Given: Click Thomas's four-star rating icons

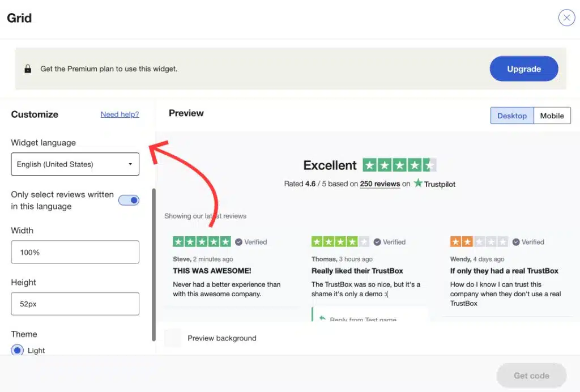Looking at the screenshot, I should tap(340, 242).
